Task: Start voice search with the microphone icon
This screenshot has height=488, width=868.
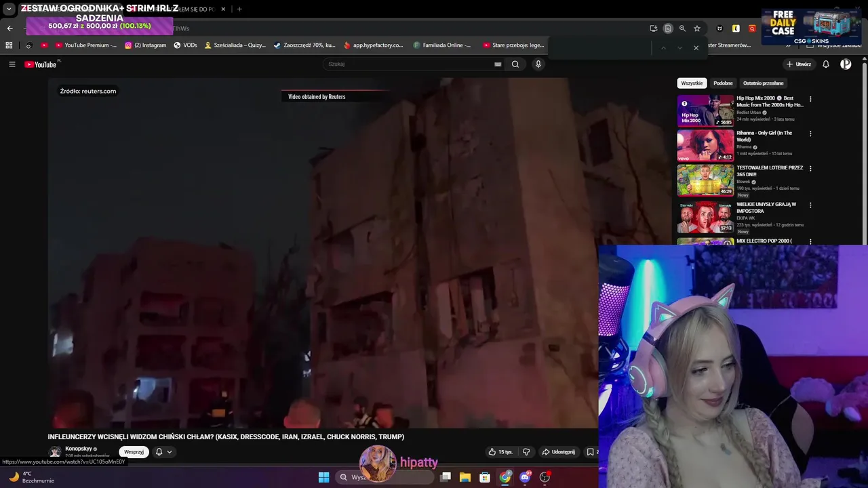Action: (x=538, y=64)
